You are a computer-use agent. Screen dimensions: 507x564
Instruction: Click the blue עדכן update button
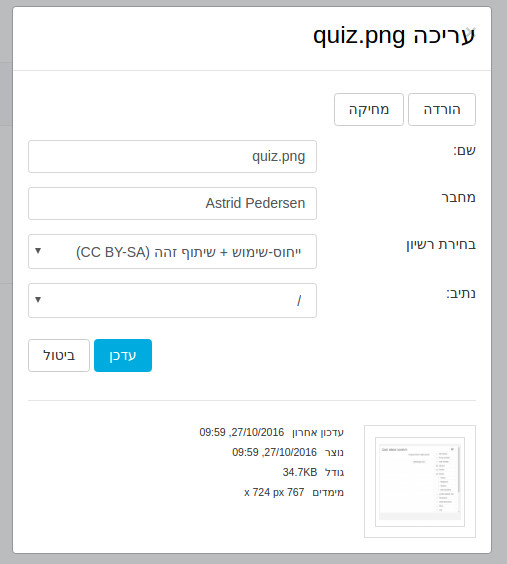click(123, 355)
